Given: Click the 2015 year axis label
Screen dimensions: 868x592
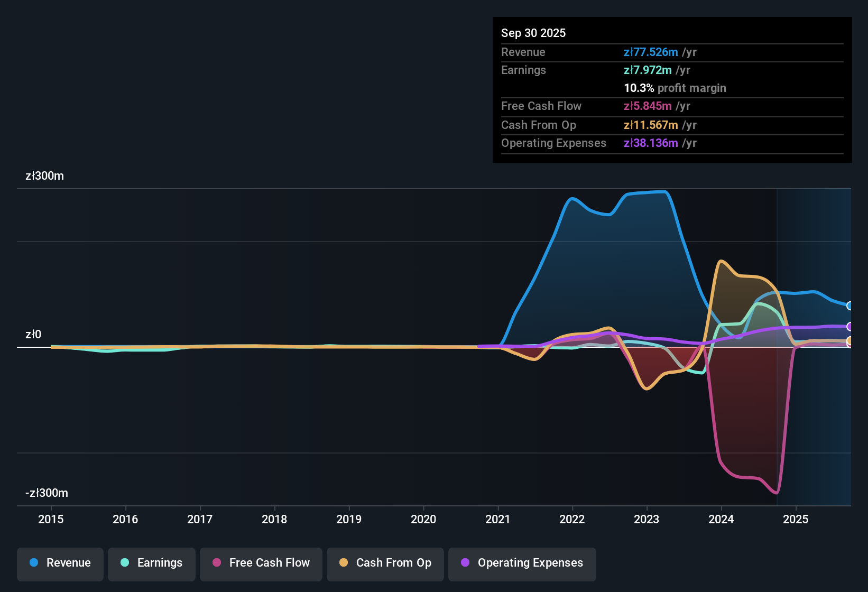Looking at the screenshot, I should (x=51, y=519).
